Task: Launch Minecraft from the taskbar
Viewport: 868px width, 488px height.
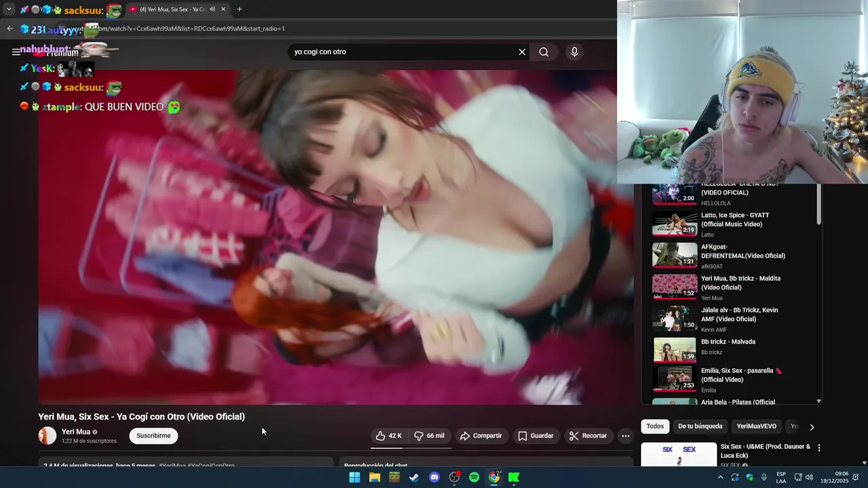Action: tap(394, 477)
